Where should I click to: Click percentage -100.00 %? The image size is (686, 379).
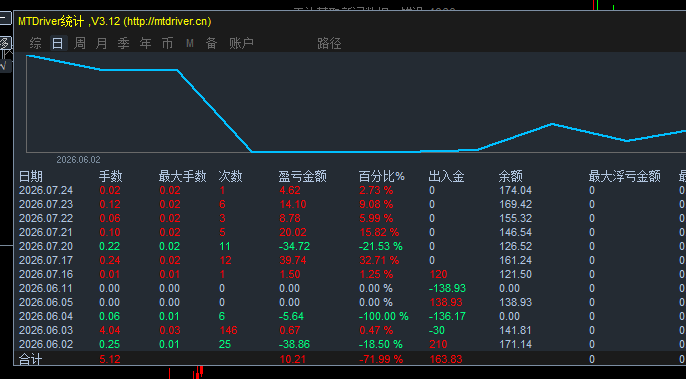coord(384,316)
